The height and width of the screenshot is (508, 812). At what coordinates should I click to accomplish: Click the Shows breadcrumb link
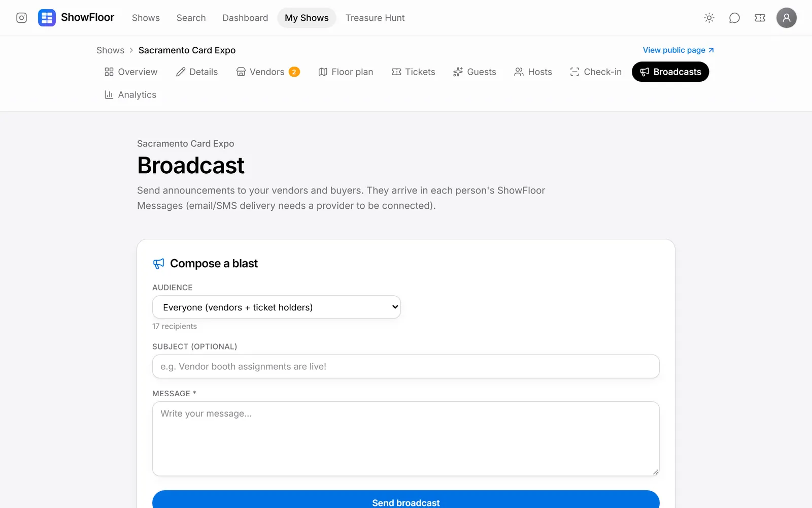(x=110, y=50)
